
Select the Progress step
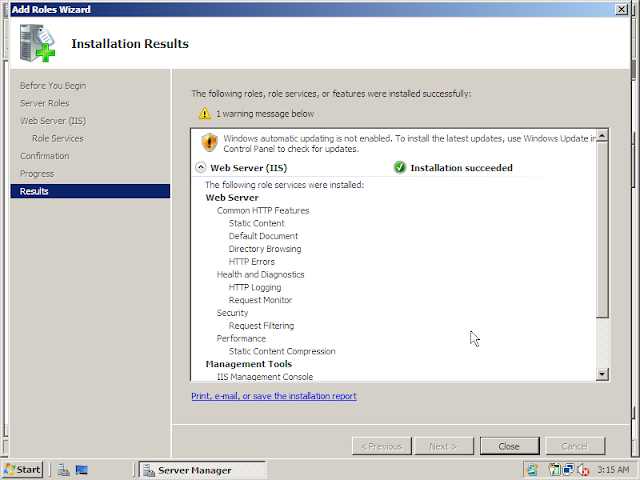pos(37,174)
